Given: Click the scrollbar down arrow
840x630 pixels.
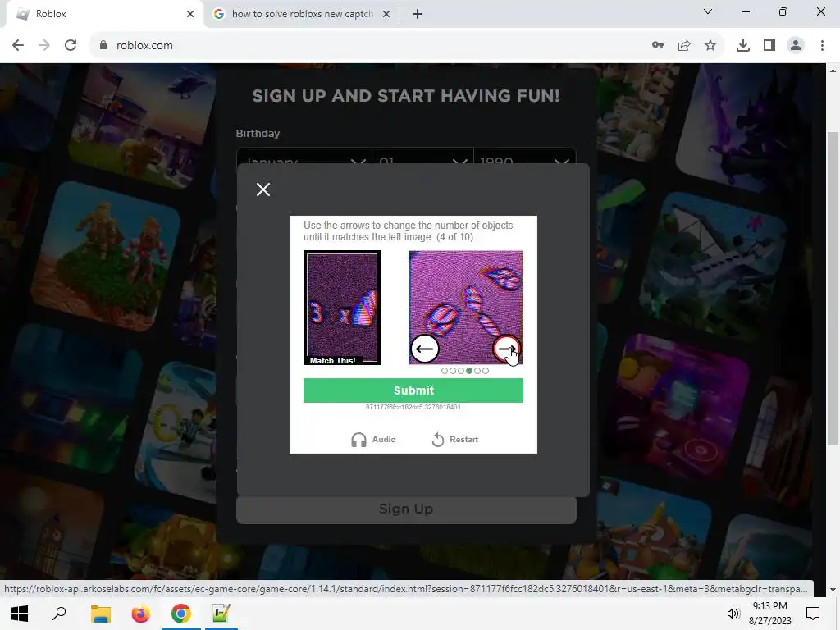Looking at the screenshot, I should point(833,589).
